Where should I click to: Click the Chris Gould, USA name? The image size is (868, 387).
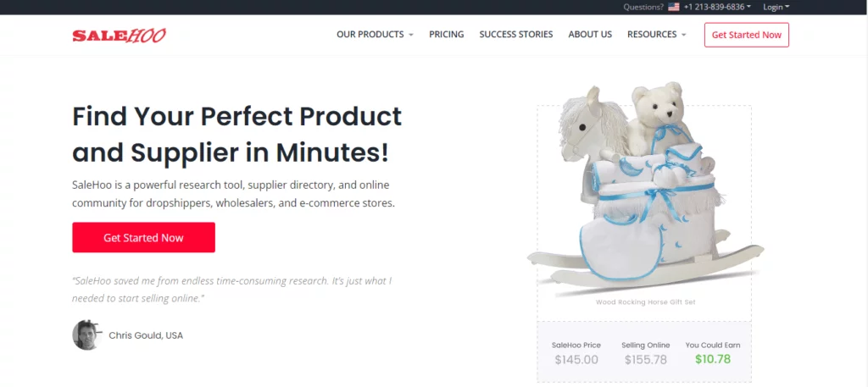coord(146,335)
